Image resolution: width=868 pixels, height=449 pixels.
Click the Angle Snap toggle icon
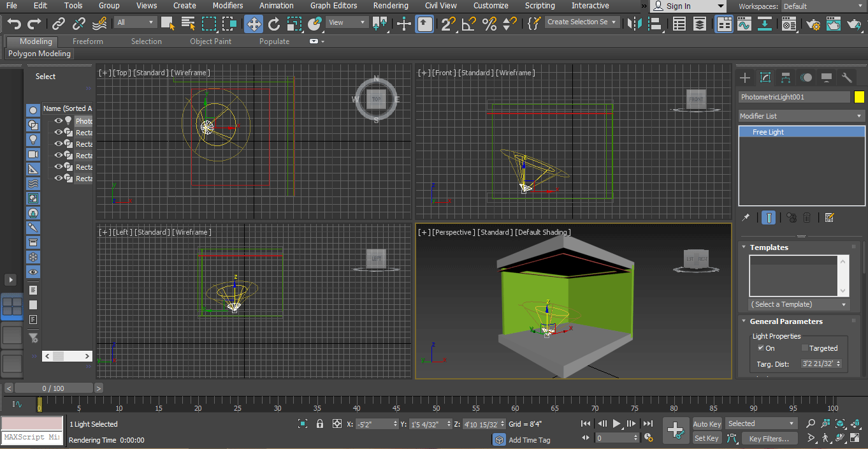tap(468, 24)
